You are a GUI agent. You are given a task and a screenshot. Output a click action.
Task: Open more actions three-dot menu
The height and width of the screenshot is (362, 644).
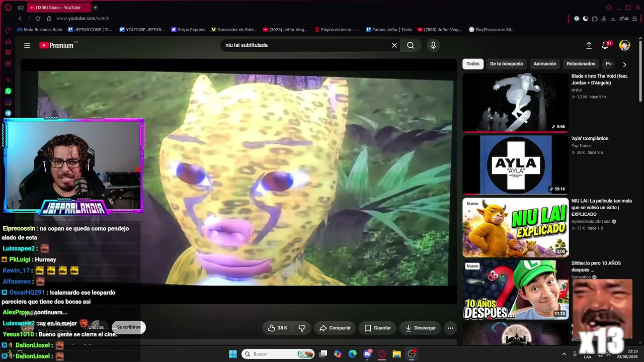(450, 328)
